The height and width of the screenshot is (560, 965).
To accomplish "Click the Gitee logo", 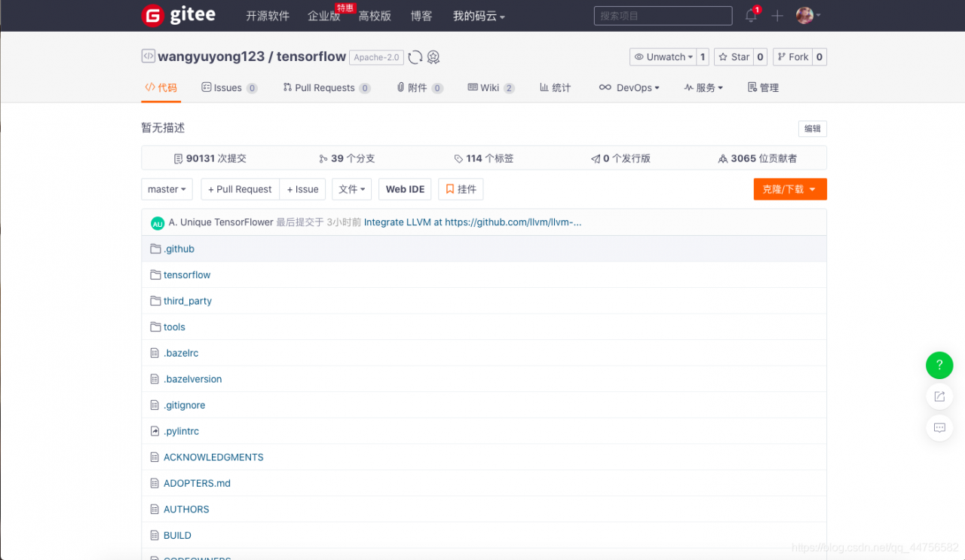I will pos(178,15).
